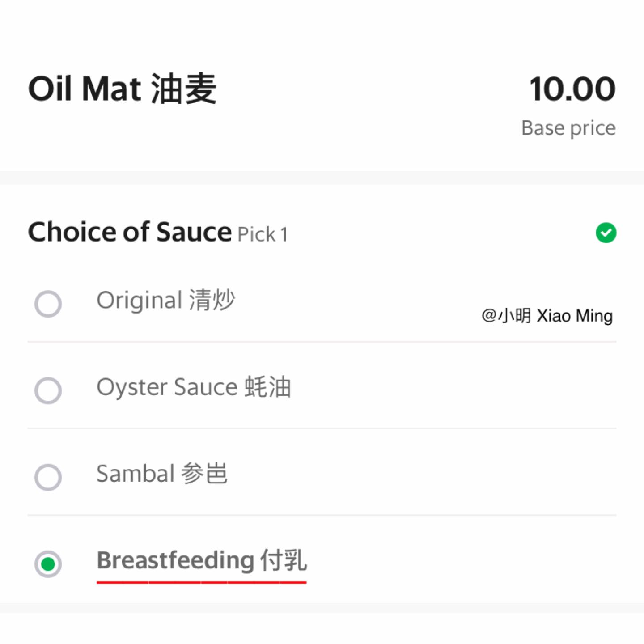Click the Pick 1 hint text
This screenshot has height=644, width=644.
pyautogui.click(x=263, y=234)
